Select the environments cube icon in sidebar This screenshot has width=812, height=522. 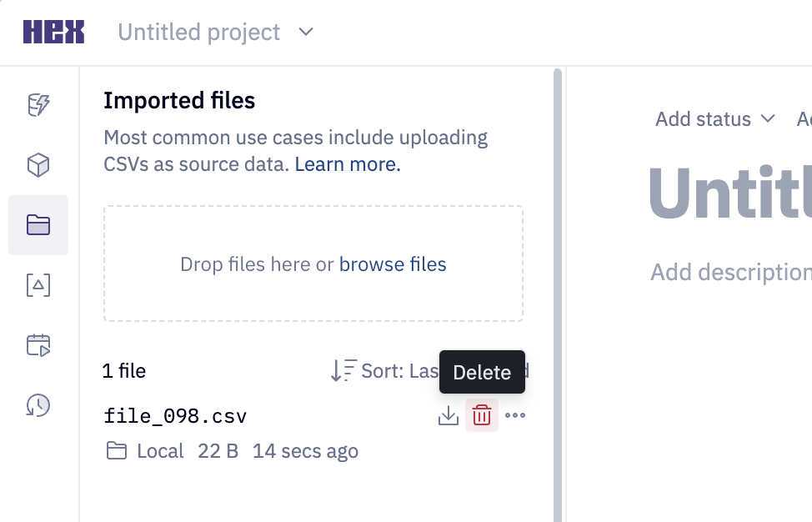pos(38,164)
